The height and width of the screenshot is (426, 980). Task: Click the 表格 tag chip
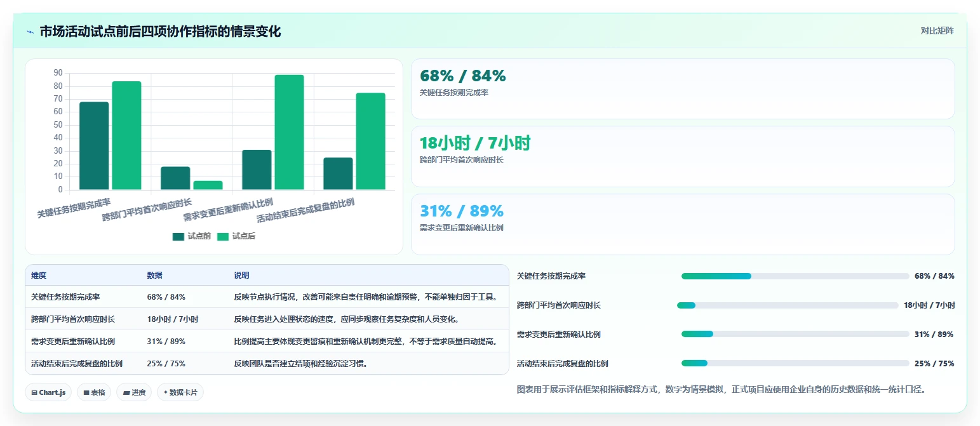[94, 392]
